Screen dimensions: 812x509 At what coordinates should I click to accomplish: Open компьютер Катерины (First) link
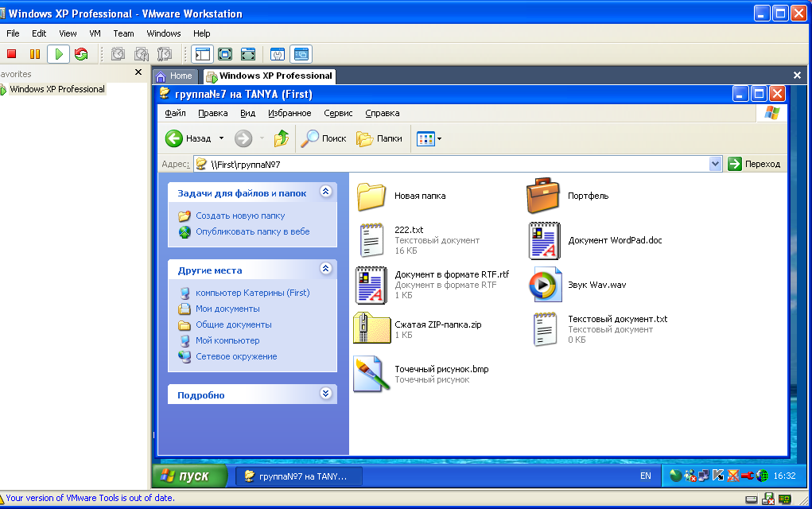point(253,293)
